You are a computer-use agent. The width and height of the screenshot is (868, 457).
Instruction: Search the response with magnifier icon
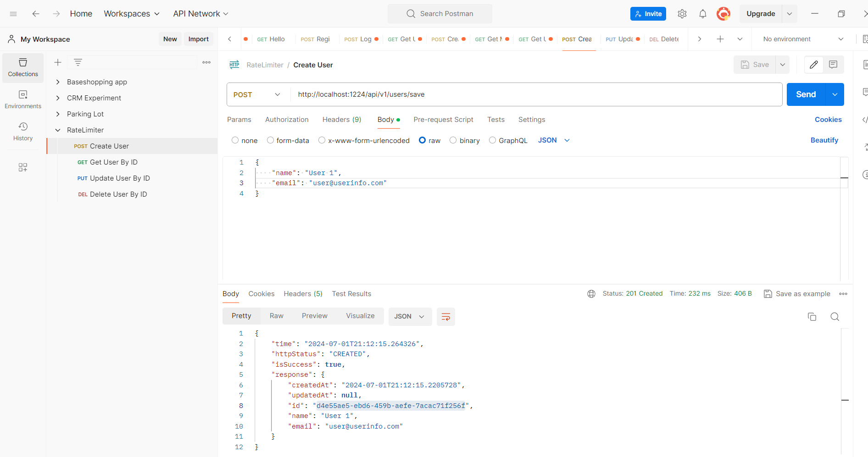click(835, 317)
